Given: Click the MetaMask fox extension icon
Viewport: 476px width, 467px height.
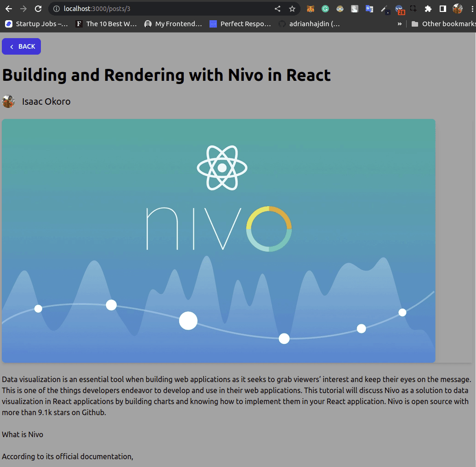Looking at the screenshot, I should point(311,9).
